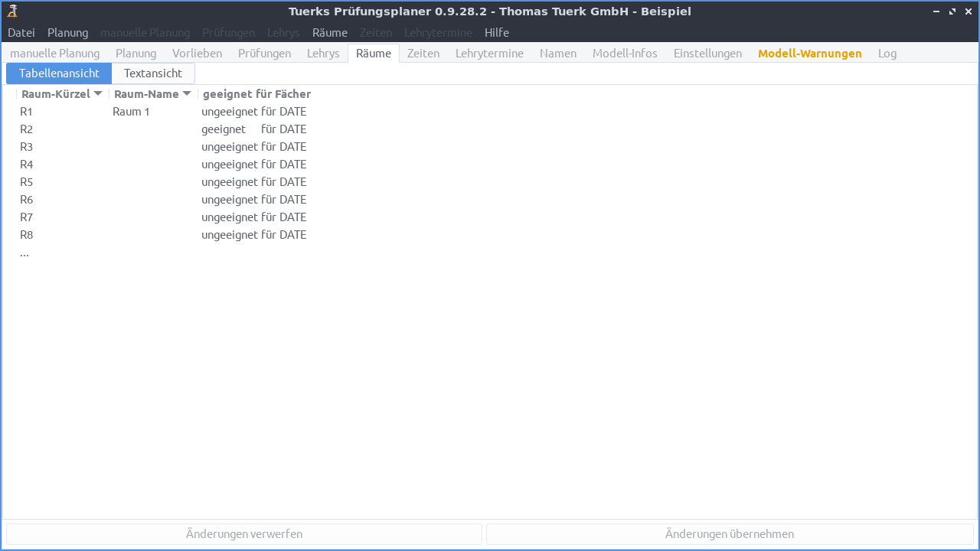Switch to the Log tab
The height and width of the screenshot is (551, 980).
tap(887, 53)
